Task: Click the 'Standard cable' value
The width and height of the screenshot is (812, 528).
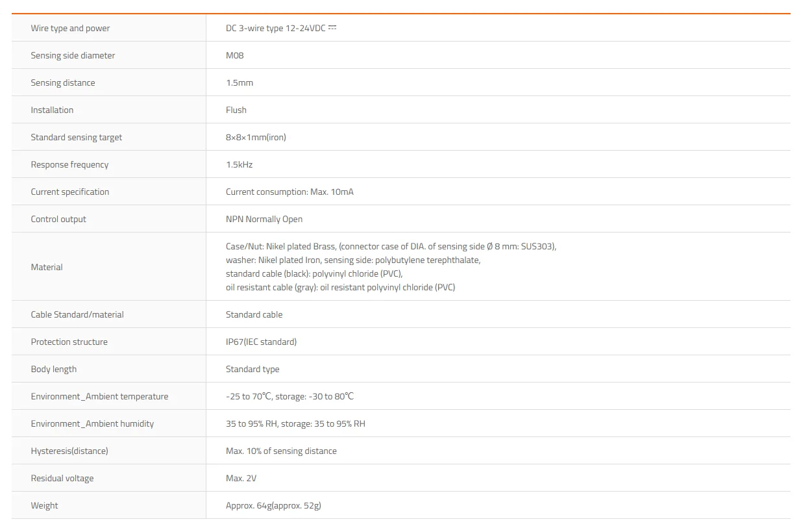Action: tap(254, 314)
